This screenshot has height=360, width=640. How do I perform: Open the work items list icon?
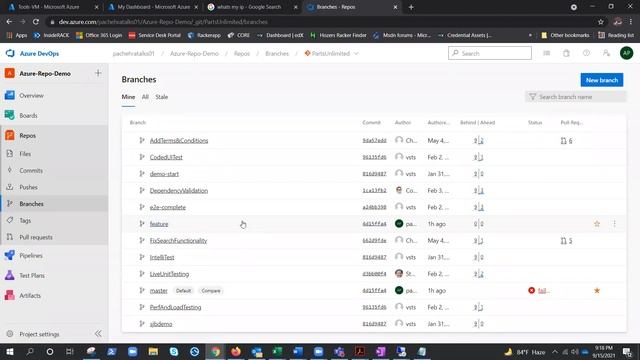546,53
